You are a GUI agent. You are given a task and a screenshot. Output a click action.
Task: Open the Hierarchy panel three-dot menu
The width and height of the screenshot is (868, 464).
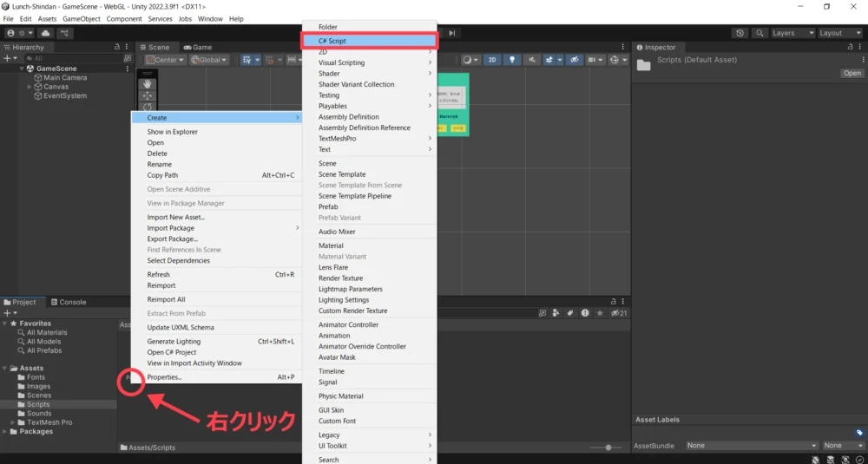point(127,47)
